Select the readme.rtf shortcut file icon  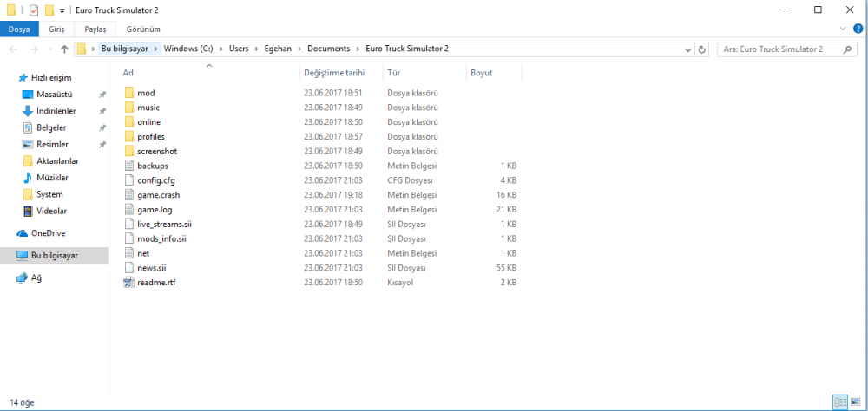(x=130, y=283)
